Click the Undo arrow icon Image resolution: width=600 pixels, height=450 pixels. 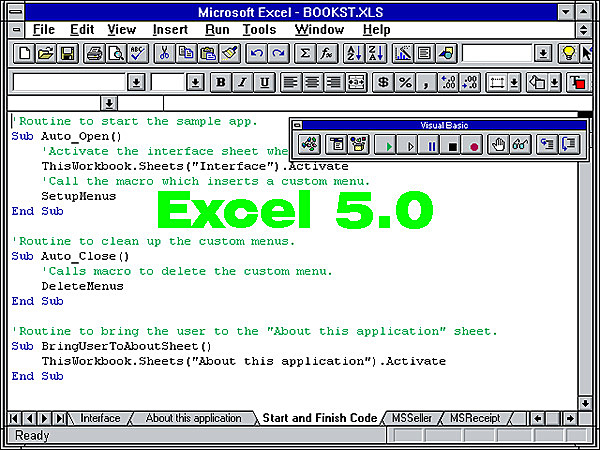click(x=257, y=54)
